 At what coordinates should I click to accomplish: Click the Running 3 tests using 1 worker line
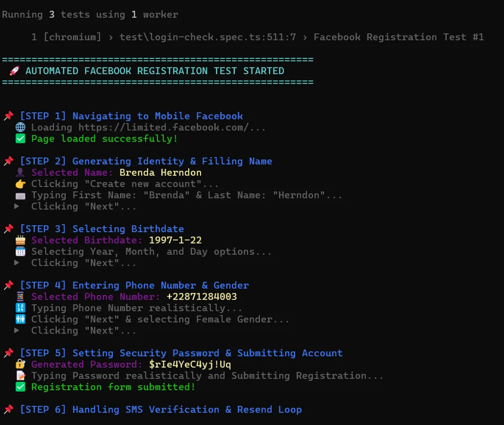[x=90, y=15]
